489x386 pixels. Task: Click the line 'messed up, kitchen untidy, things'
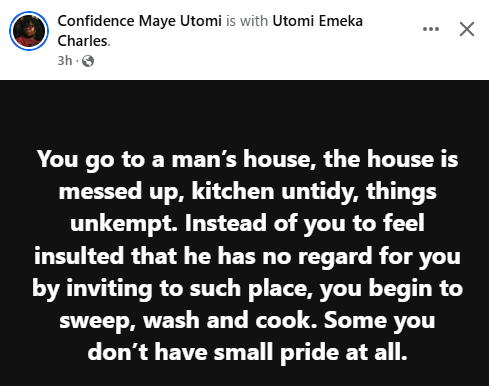point(247,192)
